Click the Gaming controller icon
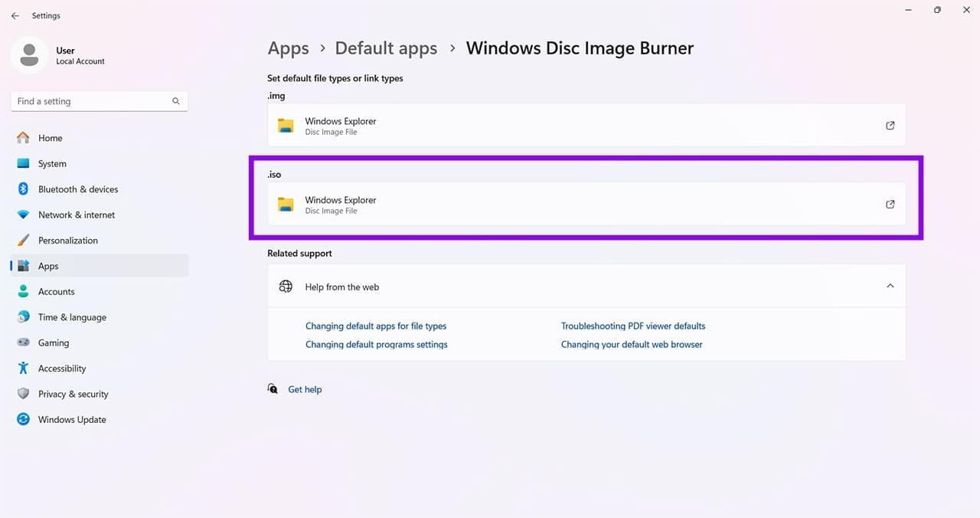The image size is (980, 518). (x=24, y=343)
